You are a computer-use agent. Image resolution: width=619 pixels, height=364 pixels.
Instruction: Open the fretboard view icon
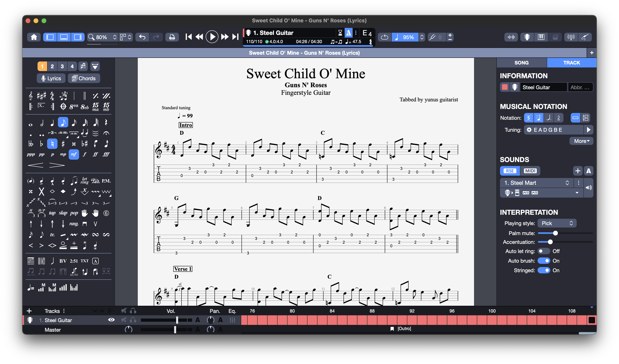point(527,37)
